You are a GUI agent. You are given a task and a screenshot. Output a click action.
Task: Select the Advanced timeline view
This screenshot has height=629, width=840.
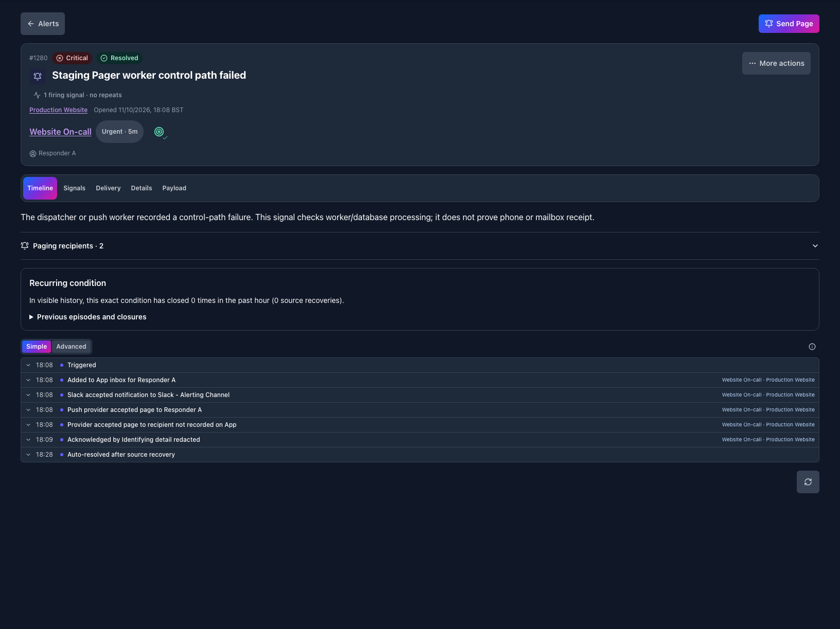(x=71, y=347)
